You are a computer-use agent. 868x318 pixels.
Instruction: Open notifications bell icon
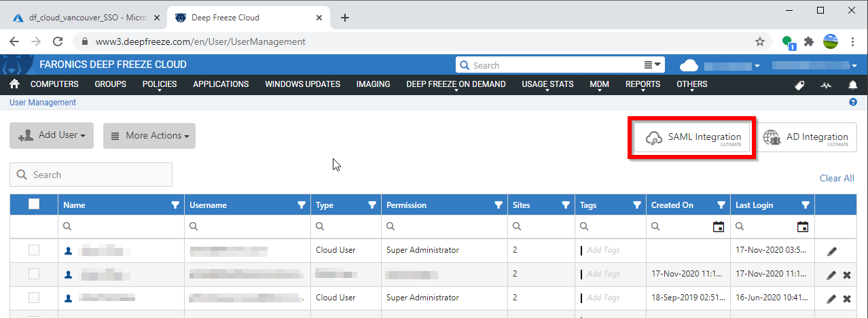tap(852, 85)
